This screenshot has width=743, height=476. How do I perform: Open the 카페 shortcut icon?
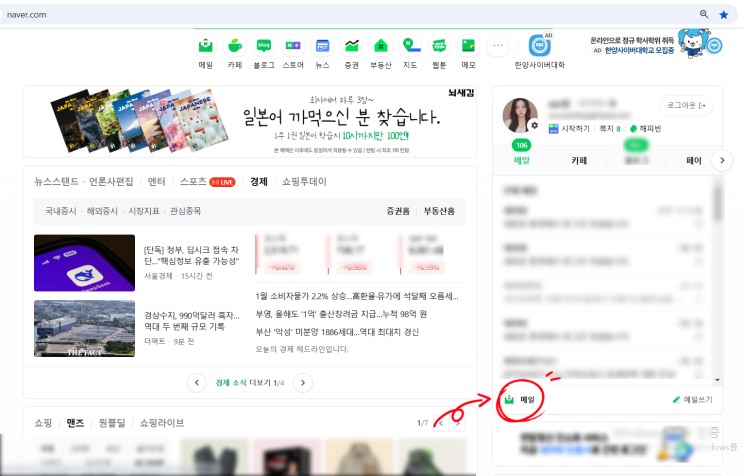(235, 46)
